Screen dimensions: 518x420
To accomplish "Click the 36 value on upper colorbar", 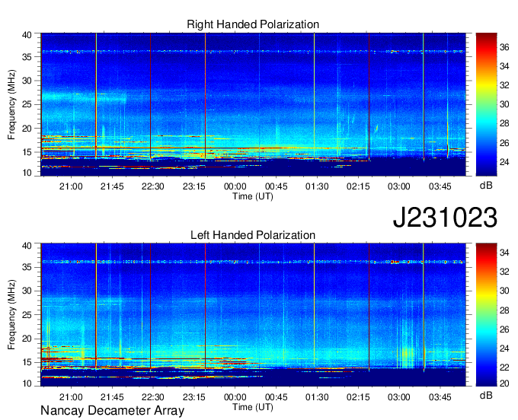I will (504, 47).
